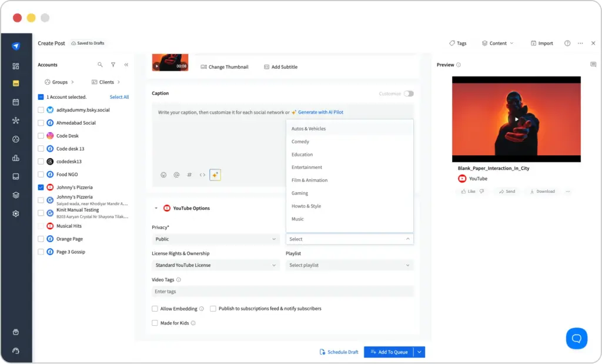Open the Select playlist dropdown
Image resolution: width=602 pixels, height=364 pixels.
(x=349, y=265)
